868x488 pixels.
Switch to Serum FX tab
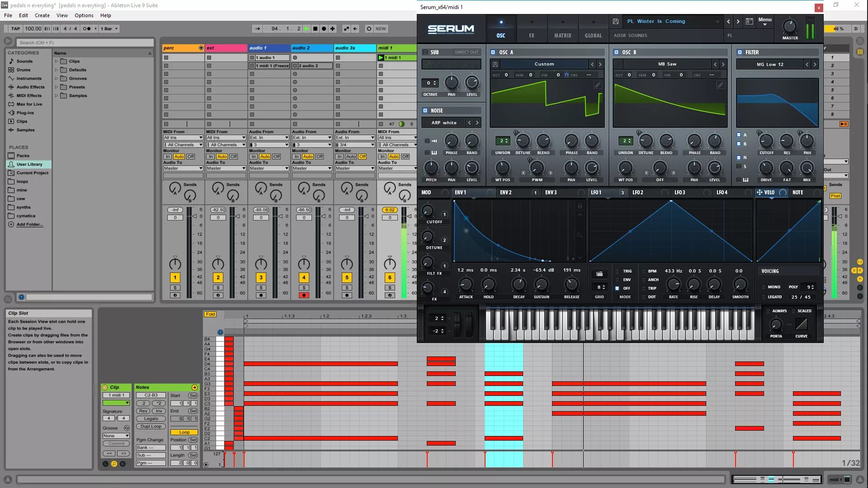coord(532,28)
